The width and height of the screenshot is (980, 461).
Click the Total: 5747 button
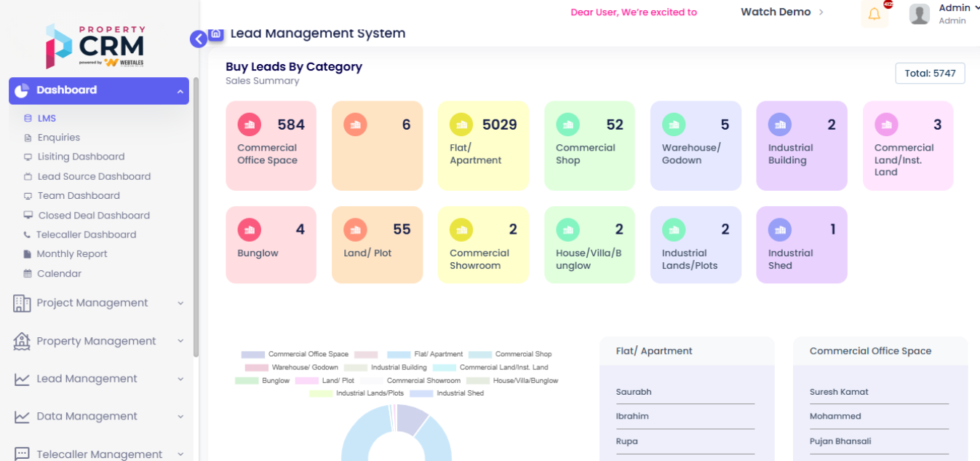tap(930, 74)
